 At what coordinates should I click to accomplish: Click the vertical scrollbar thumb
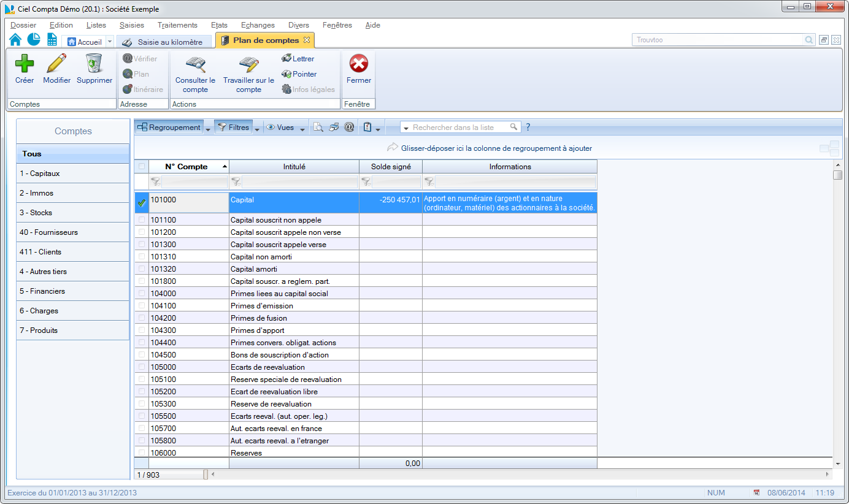click(837, 175)
